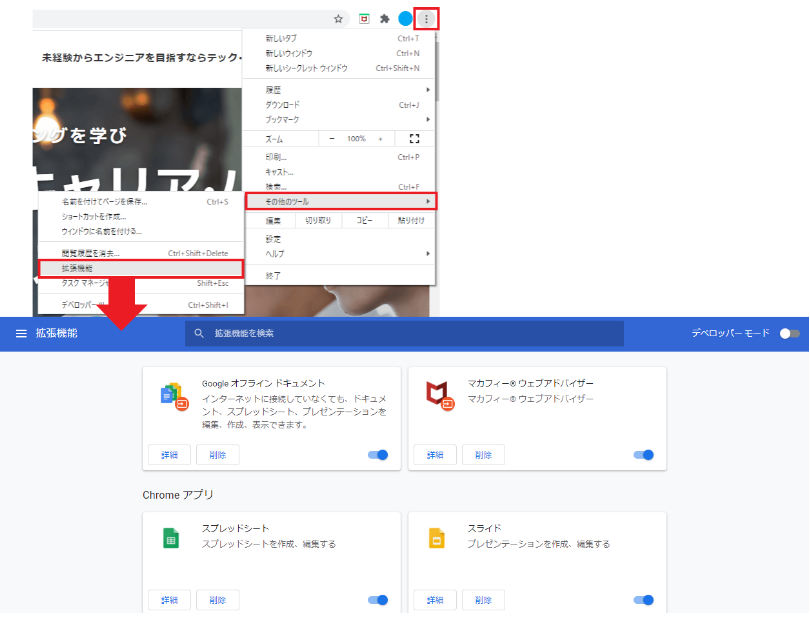Click the green Sheets app icon
The image size is (810, 620).
point(171,538)
